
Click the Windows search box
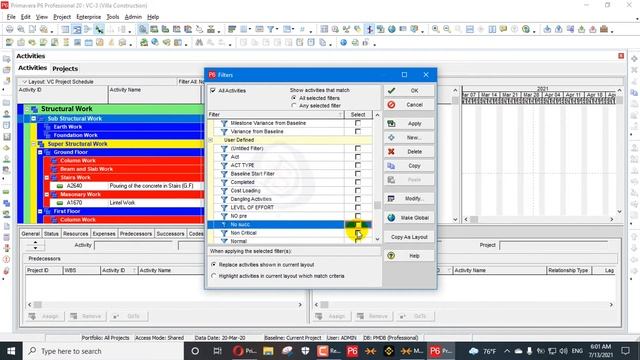coord(104,351)
